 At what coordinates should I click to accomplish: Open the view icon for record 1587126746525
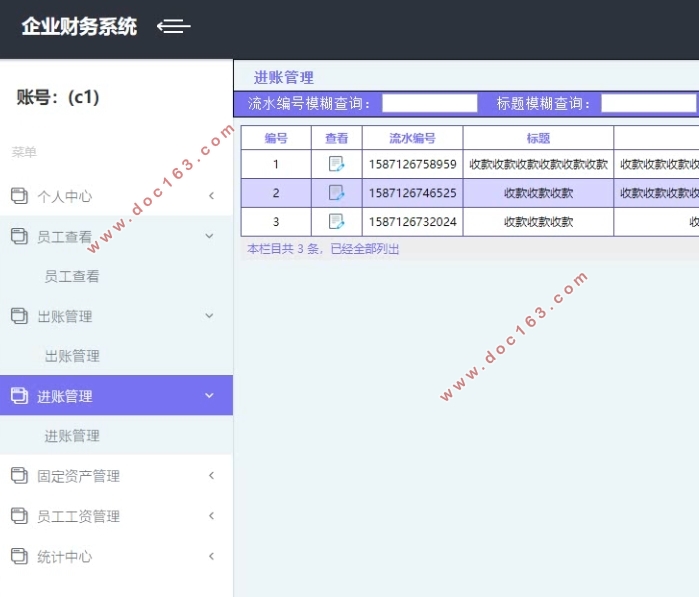pyautogui.click(x=336, y=193)
